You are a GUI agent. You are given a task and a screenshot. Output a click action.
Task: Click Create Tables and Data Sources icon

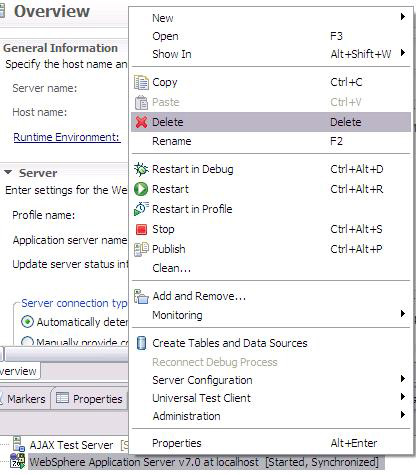[x=142, y=343]
